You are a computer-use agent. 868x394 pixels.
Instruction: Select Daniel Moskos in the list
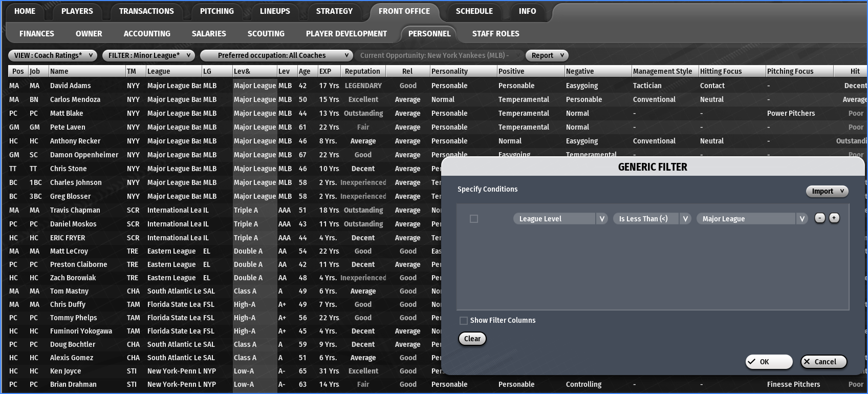[73, 224]
